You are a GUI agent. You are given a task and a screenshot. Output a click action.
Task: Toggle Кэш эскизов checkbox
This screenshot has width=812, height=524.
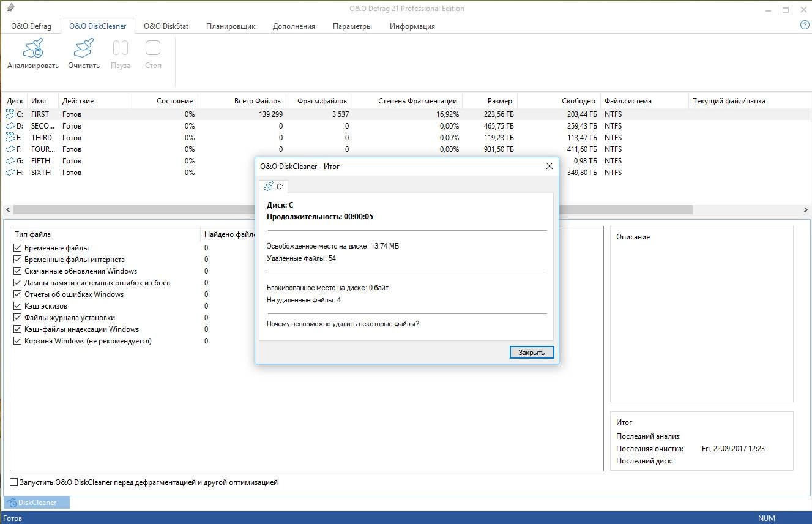click(17, 306)
